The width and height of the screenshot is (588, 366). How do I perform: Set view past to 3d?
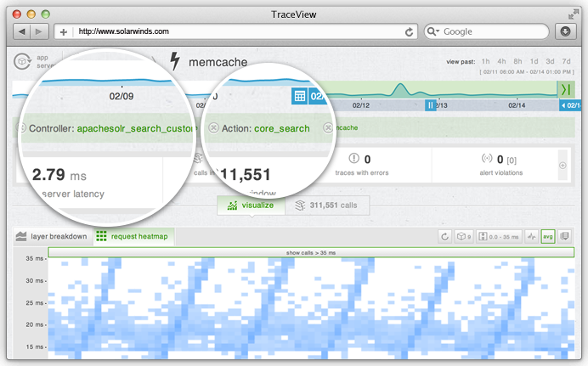tap(550, 61)
